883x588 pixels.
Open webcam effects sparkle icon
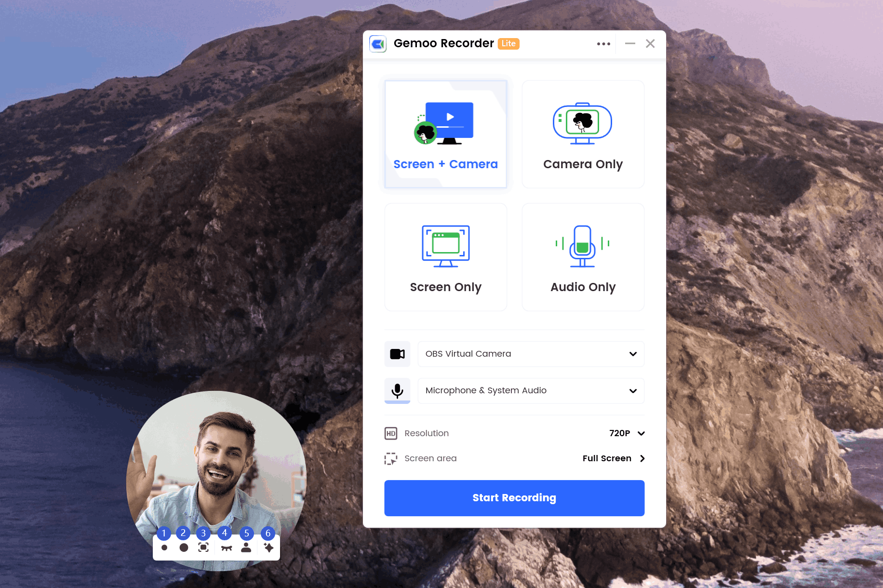click(x=268, y=548)
